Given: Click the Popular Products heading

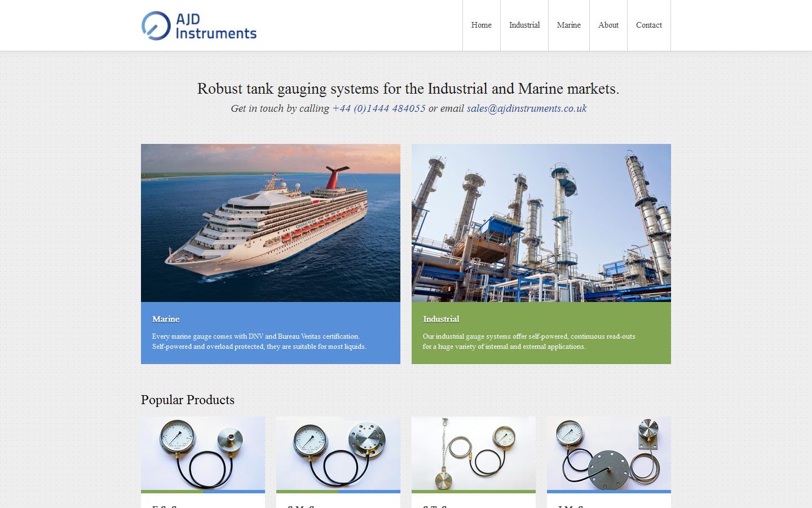Looking at the screenshot, I should (x=188, y=400).
